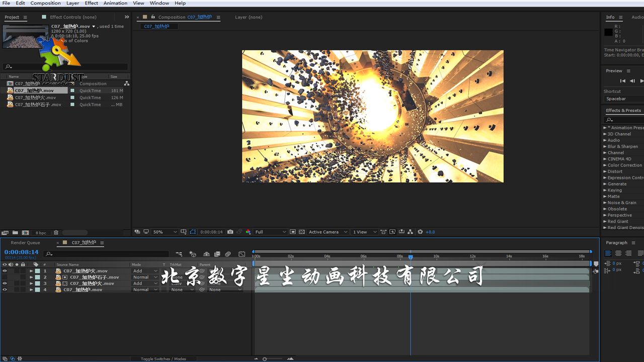
Task: Switch to the Effect Controls (none) tab
Action: click(x=73, y=17)
